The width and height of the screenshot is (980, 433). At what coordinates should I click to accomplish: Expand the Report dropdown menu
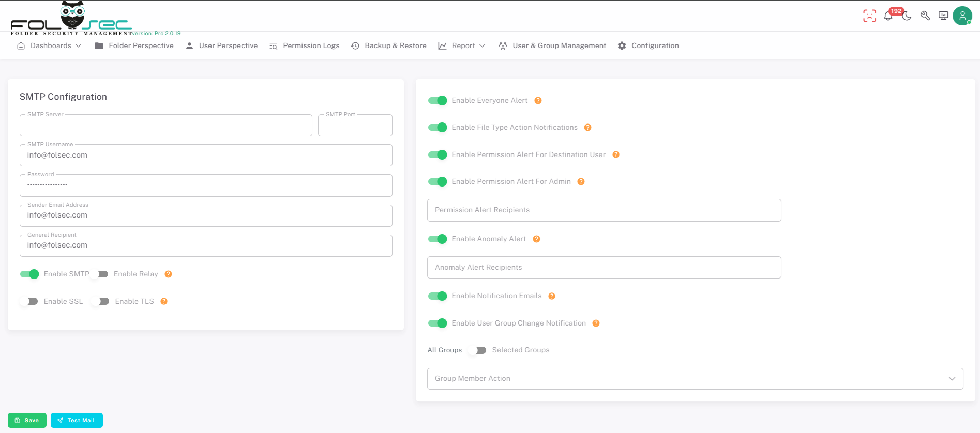[x=462, y=45]
